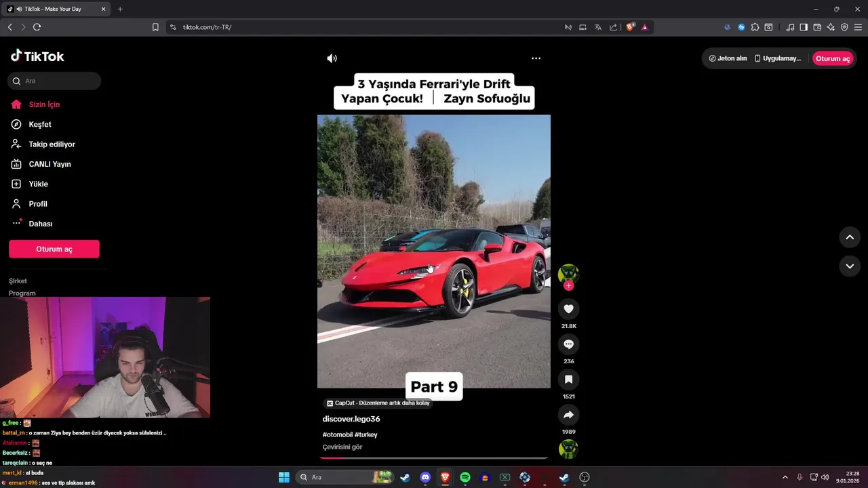Viewport: 868px width, 488px height.
Task: Open the video three-dots options menu
Action: 536,58
